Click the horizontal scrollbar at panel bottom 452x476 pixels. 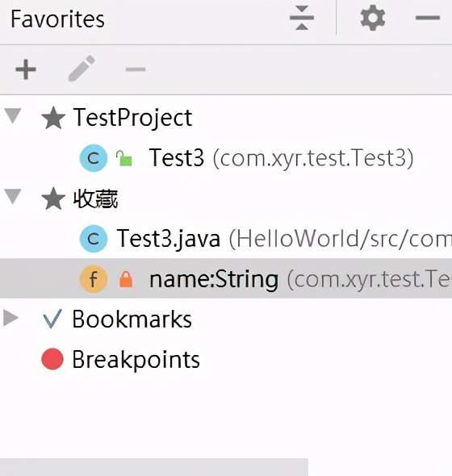[154, 467]
